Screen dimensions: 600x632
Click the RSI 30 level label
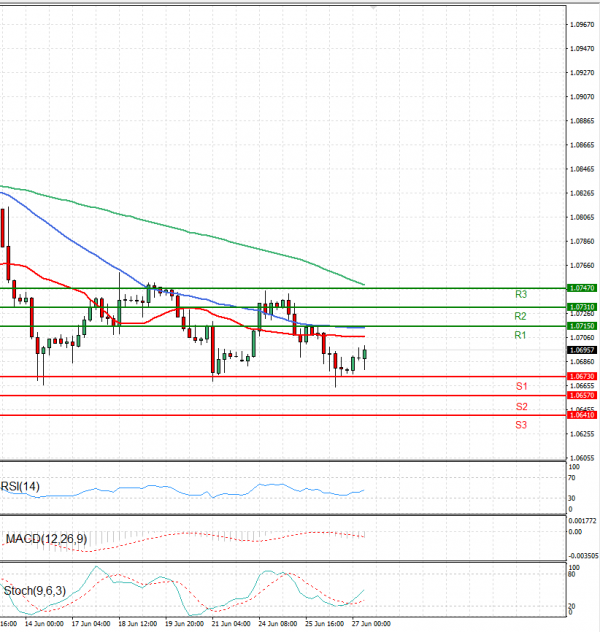click(x=571, y=499)
